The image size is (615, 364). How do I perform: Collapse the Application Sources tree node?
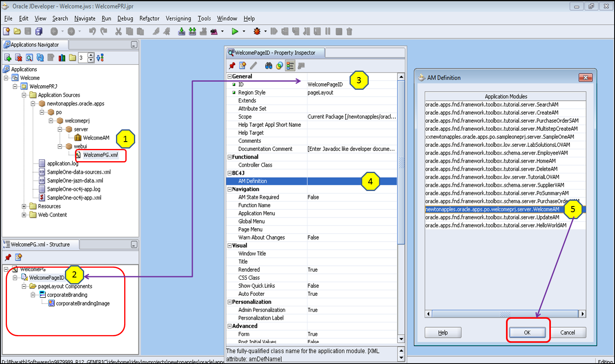pyautogui.click(x=24, y=95)
